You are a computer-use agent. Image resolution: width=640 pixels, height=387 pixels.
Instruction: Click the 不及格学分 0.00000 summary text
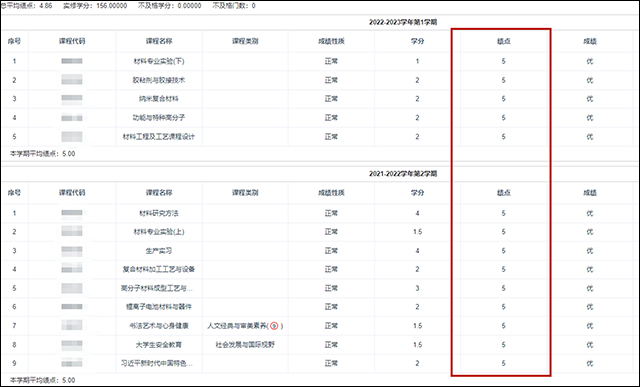pyautogui.click(x=169, y=6)
